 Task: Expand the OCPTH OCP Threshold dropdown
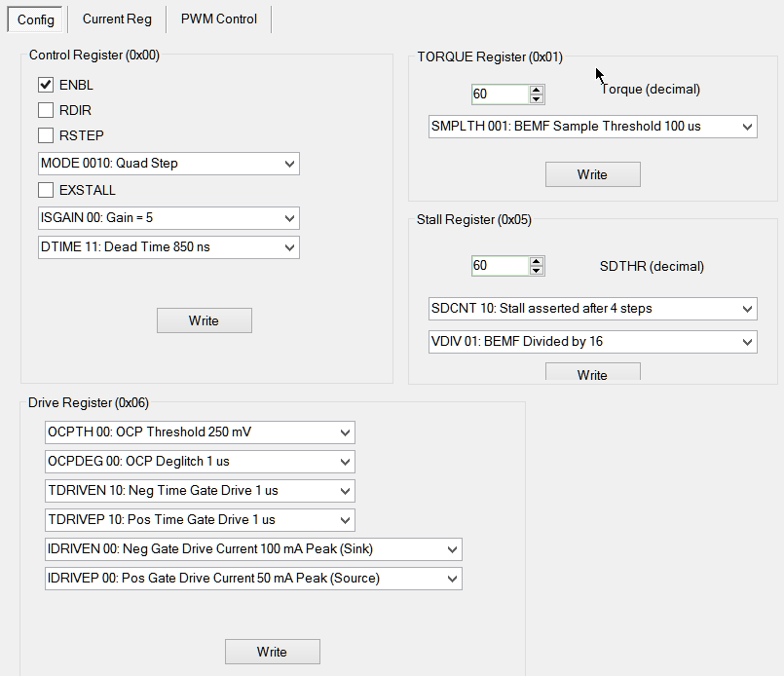click(x=200, y=432)
